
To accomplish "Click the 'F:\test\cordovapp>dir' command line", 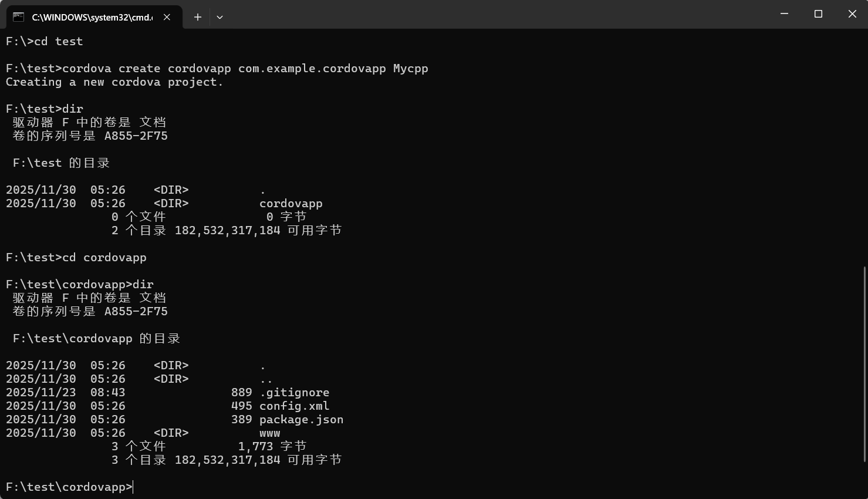I will click(x=80, y=284).
